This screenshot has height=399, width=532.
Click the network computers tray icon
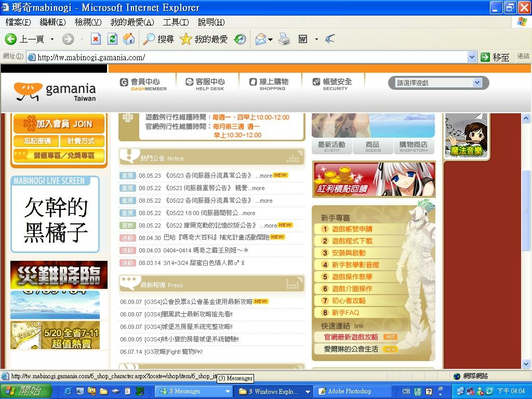pos(460,391)
